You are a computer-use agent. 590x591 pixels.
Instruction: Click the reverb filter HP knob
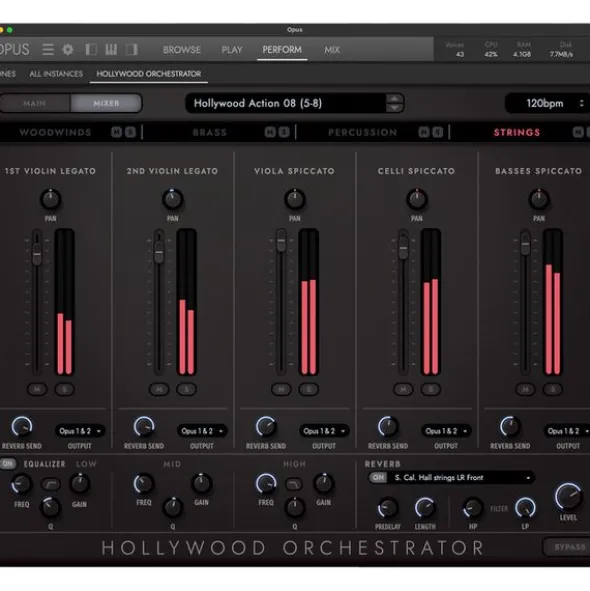[473, 508]
